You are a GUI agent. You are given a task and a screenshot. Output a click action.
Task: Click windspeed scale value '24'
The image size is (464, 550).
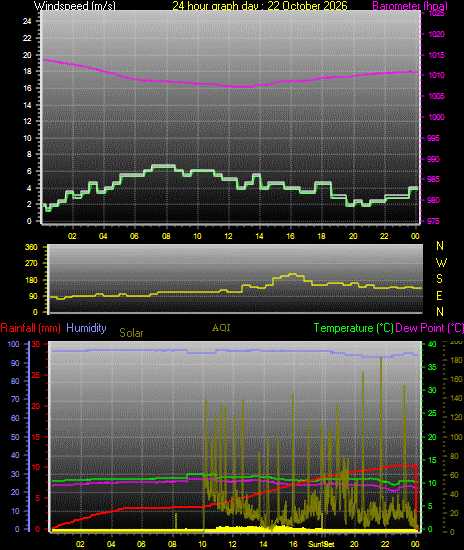pyautogui.click(x=27, y=21)
